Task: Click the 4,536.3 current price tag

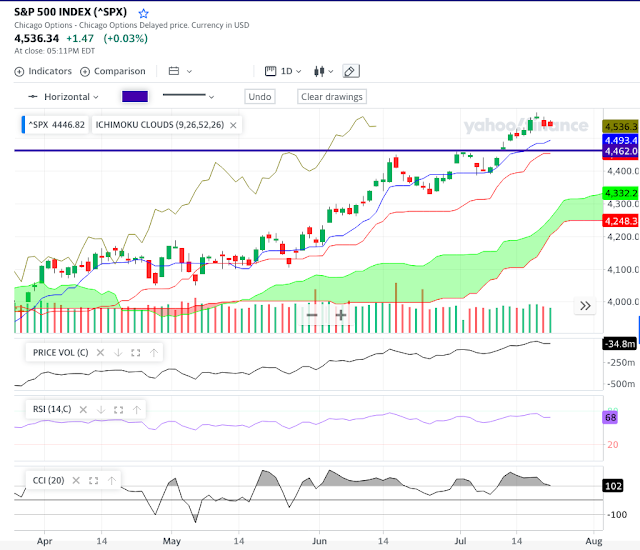Action: click(620, 126)
